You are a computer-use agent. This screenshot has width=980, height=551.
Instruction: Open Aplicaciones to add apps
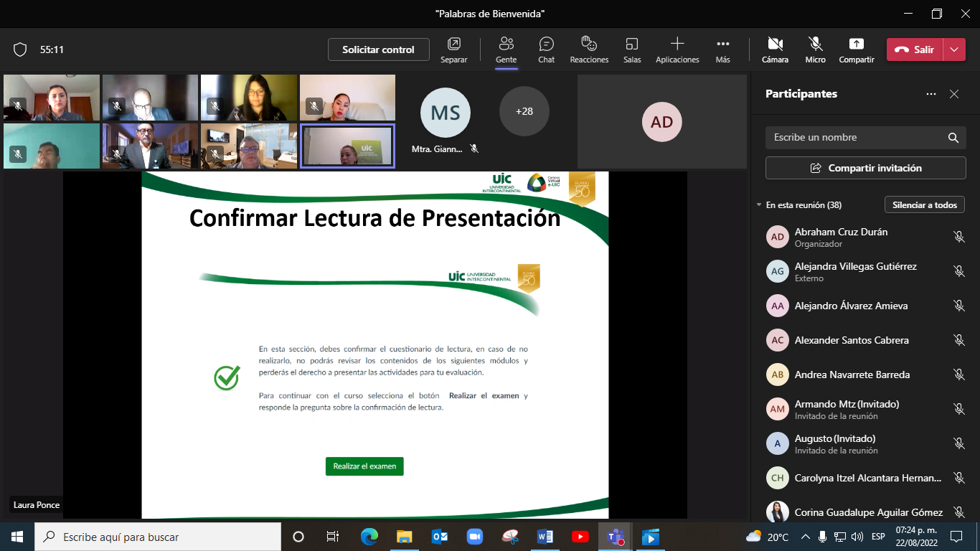point(677,50)
